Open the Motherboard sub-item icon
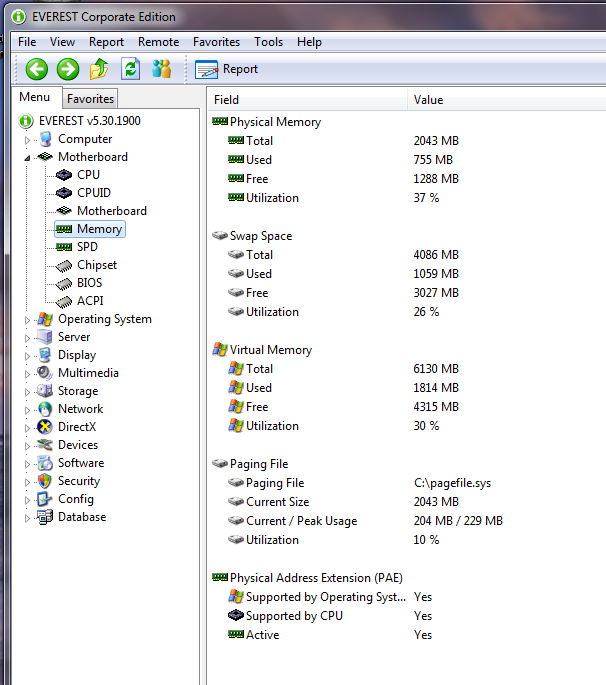The height and width of the screenshot is (685, 606). (x=64, y=211)
